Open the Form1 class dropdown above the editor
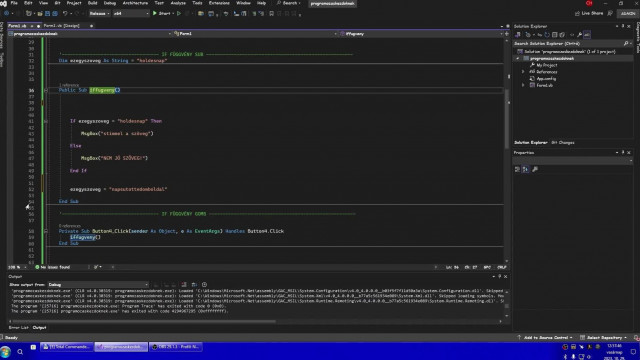 [x=255, y=34]
